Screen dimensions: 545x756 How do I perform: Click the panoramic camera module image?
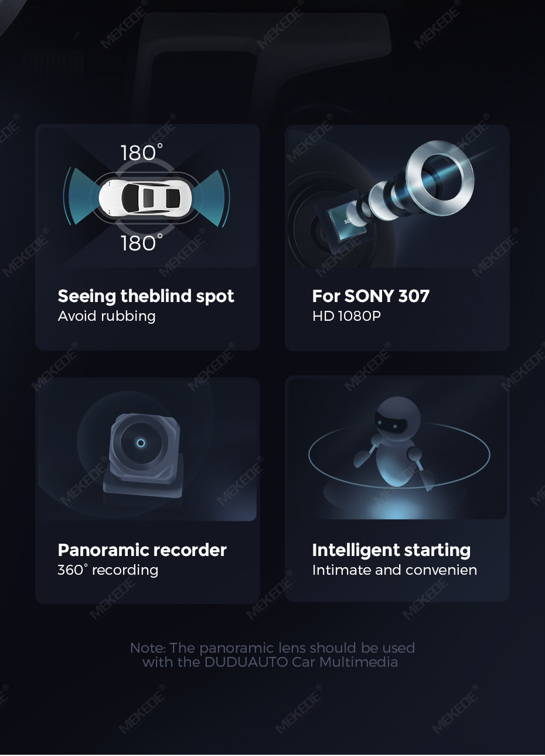click(x=143, y=455)
